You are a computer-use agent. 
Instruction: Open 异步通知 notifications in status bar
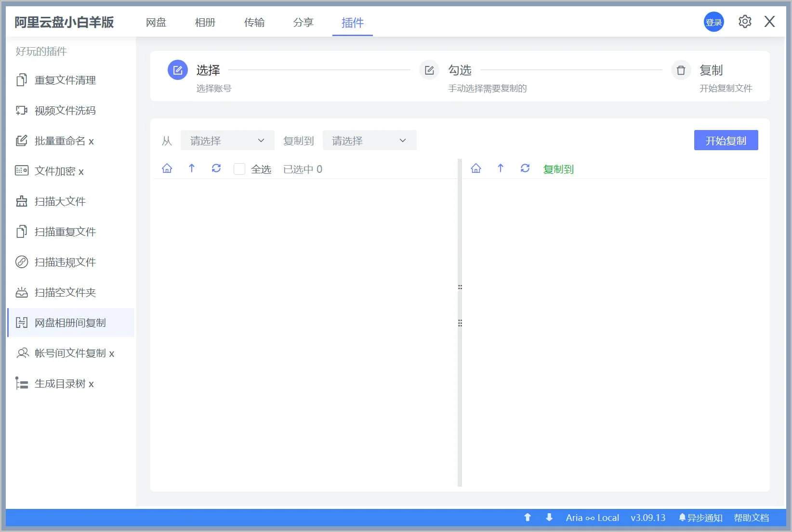click(x=700, y=518)
